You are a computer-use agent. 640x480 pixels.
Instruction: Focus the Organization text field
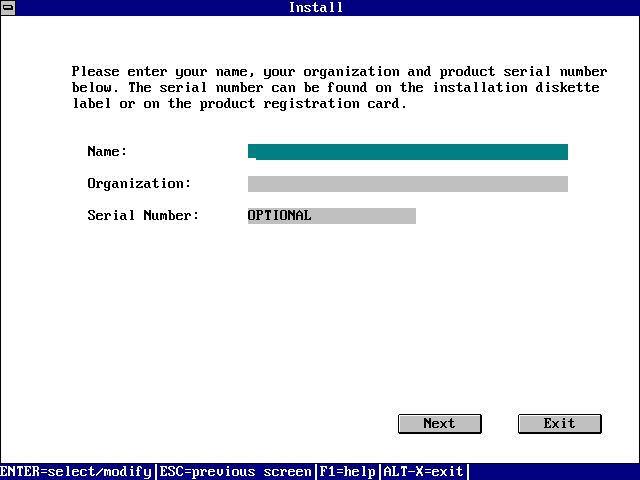(x=408, y=184)
